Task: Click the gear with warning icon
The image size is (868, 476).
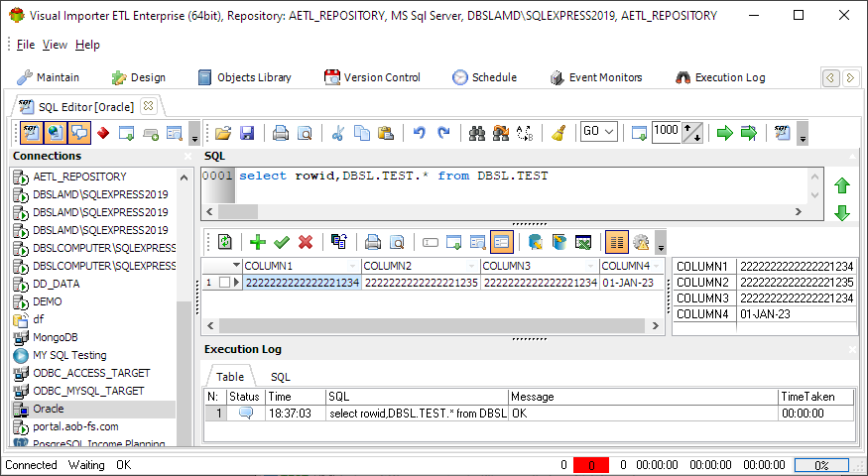Action: pos(641,242)
